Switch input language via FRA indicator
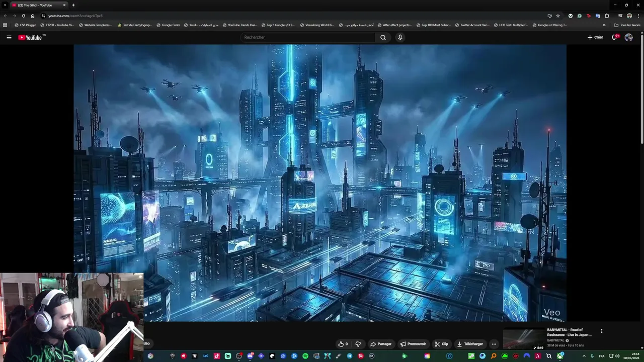Image resolution: width=644 pixels, height=362 pixels. click(x=602, y=356)
